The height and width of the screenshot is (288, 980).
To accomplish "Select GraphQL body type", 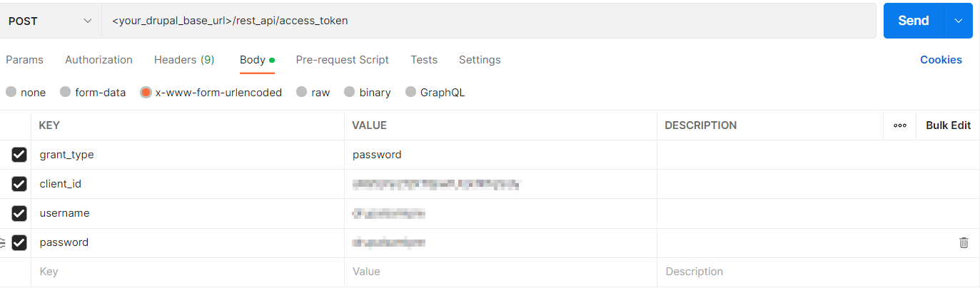I will [x=411, y=93].
